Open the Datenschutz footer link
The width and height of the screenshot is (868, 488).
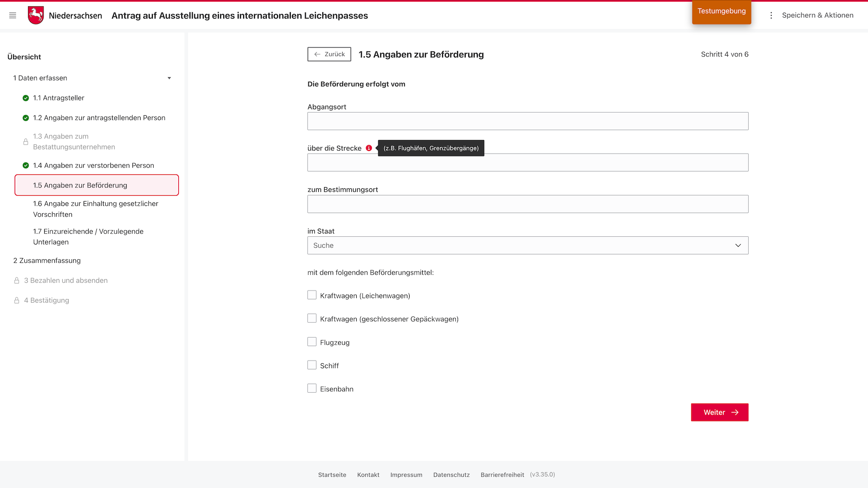click(451, 475)
